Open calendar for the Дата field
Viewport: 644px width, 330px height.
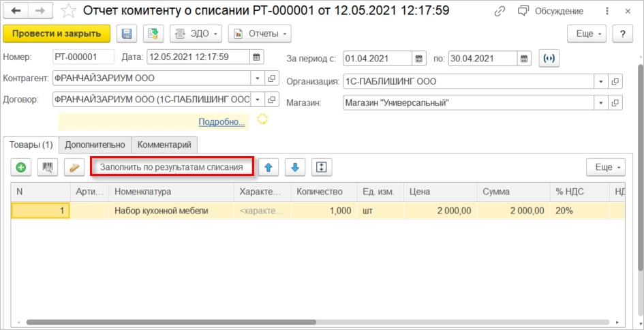256,57
